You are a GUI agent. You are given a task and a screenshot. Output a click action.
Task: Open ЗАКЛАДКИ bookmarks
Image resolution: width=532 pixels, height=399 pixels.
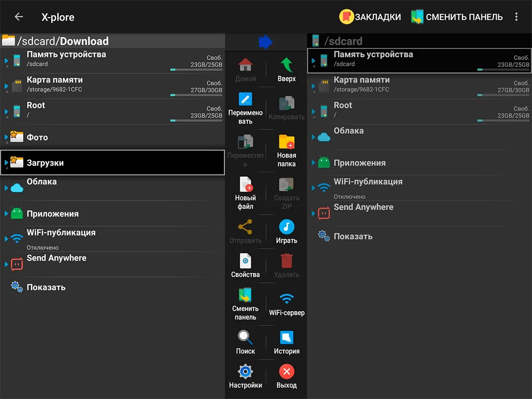point(370,17)
